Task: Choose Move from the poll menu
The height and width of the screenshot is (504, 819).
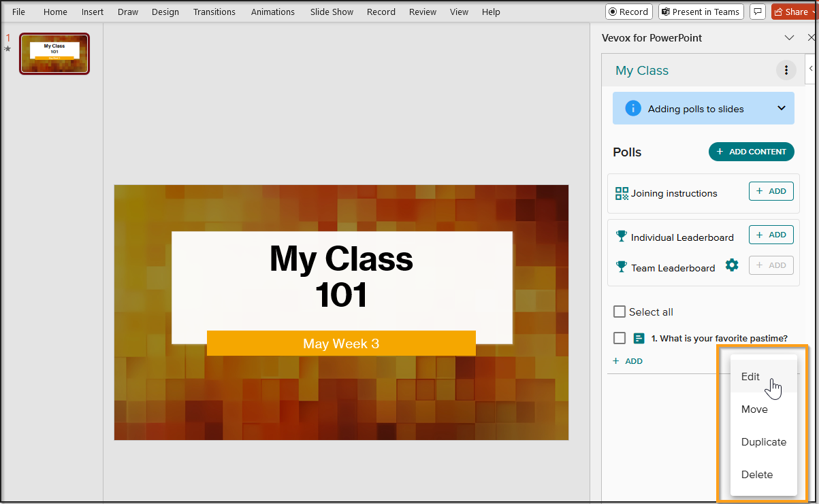Action: point(763,409)
